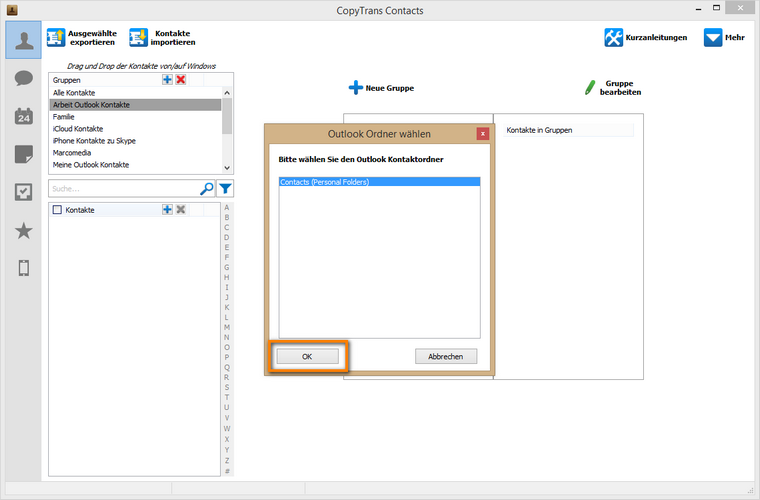
Task: Add a new group with the Gruppen plus icon
Action: point(167,79)
